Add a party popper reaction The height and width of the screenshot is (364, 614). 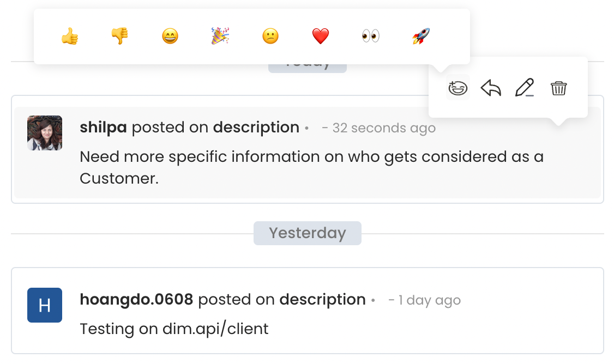click(220, 36)
